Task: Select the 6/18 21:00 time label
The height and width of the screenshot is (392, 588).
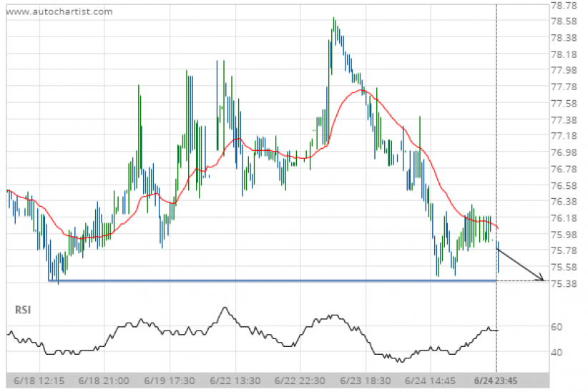Action: click(x=104, y=381)
